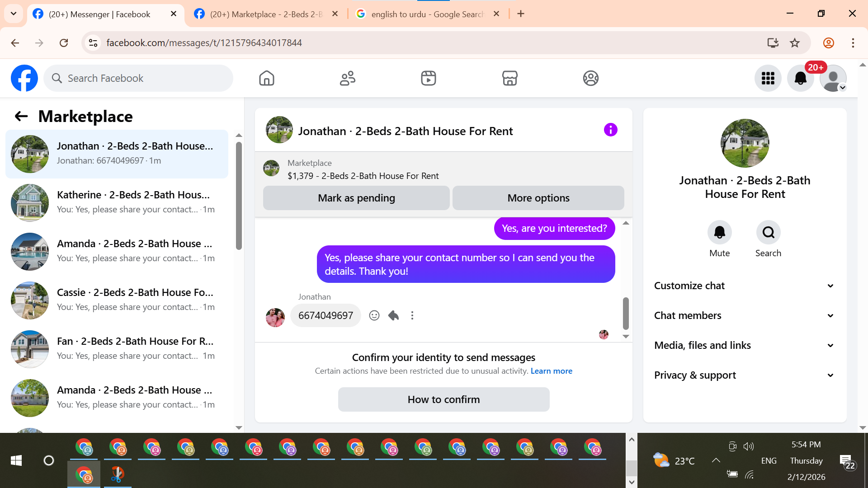Open the Jonathan conversation header title

405,131
